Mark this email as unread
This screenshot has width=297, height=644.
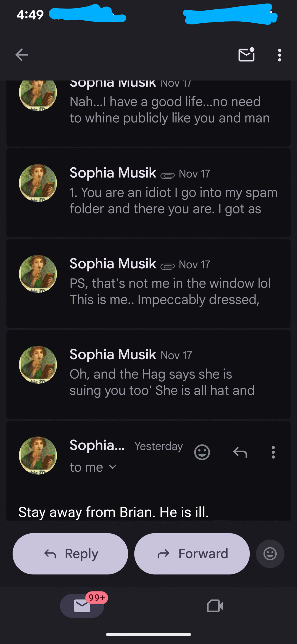pyautogui.click(x=246, y=55)
